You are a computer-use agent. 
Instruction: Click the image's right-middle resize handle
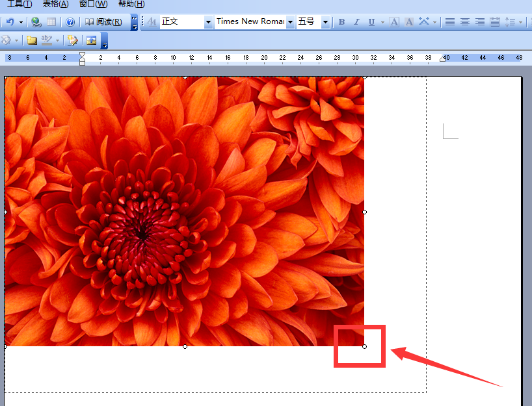coord(364,212)
